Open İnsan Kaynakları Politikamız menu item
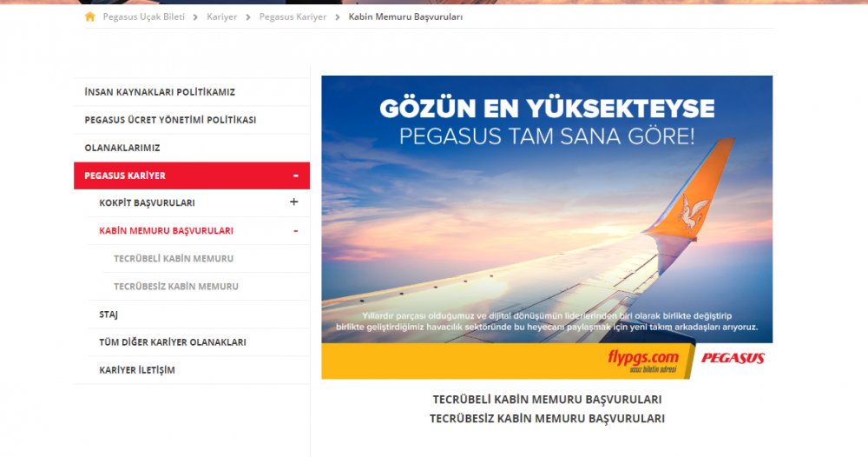The height and width of the screenshot is (457, 868). (160, 92)
